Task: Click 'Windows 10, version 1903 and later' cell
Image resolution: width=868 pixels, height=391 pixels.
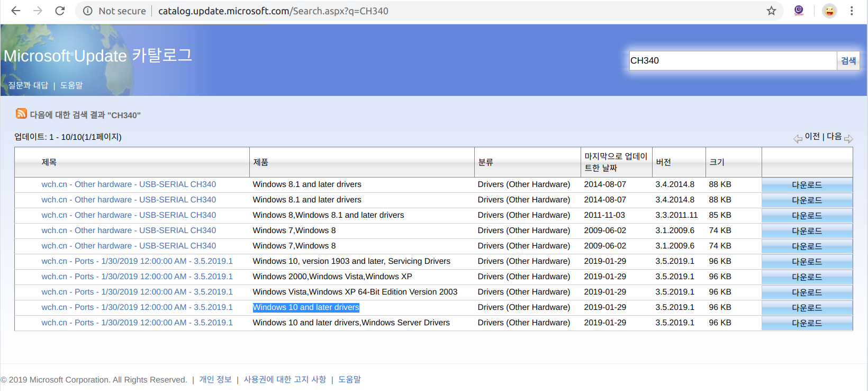Action: 351,261
